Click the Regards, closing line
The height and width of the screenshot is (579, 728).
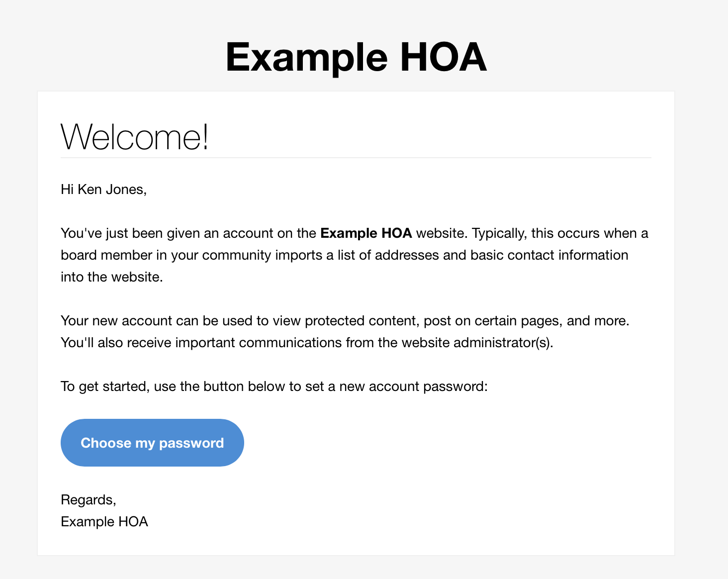(x=89, y=500)
